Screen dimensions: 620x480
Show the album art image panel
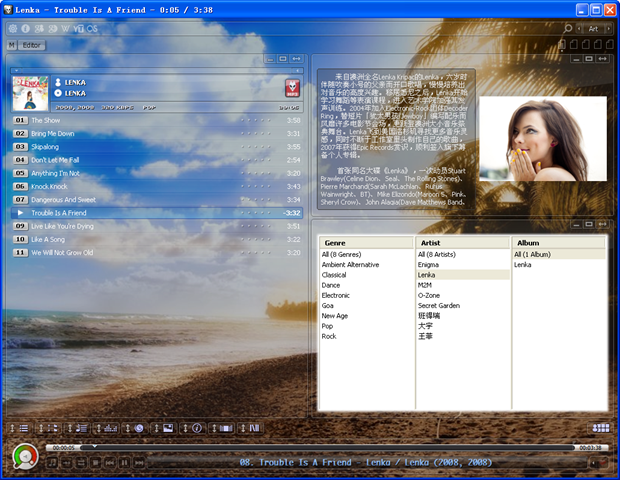168,428
